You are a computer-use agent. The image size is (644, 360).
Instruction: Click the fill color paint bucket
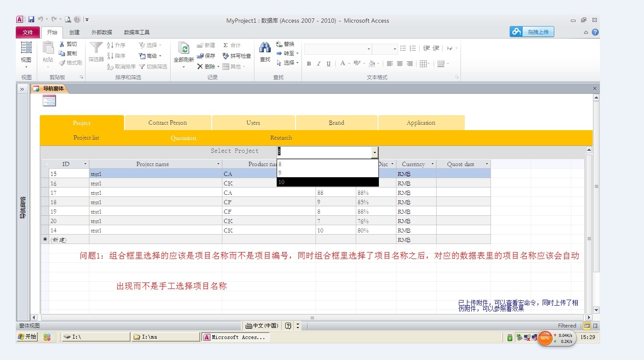click(x=372, y=63)
